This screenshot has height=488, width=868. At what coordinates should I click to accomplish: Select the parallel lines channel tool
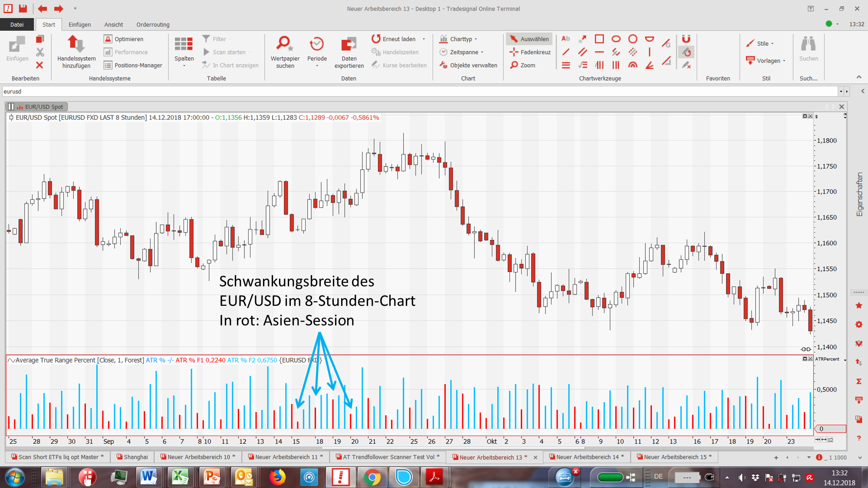[x=582, y=52]
